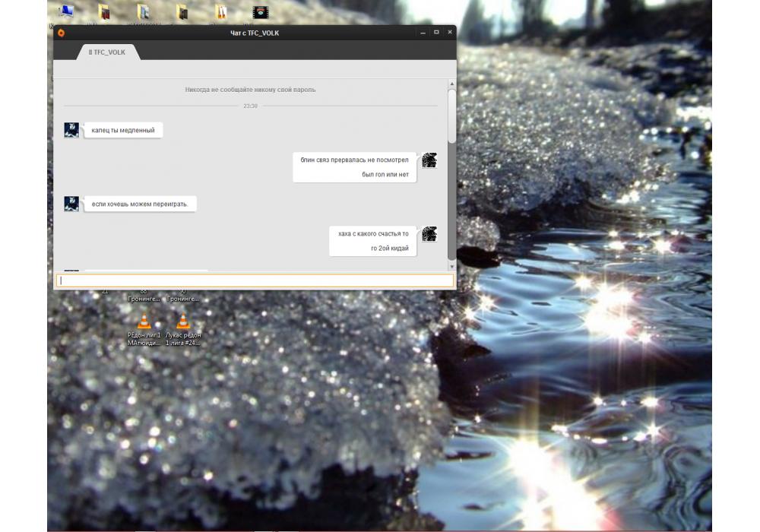
Task: Select the TFC_VOLK chat tab
Action: point(107,52)
